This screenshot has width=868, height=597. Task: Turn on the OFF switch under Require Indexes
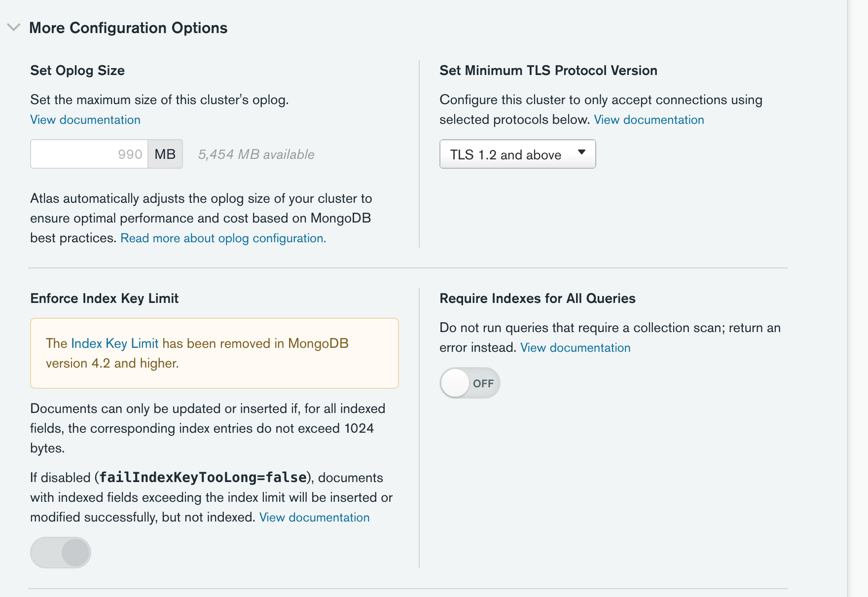[470, 382]
